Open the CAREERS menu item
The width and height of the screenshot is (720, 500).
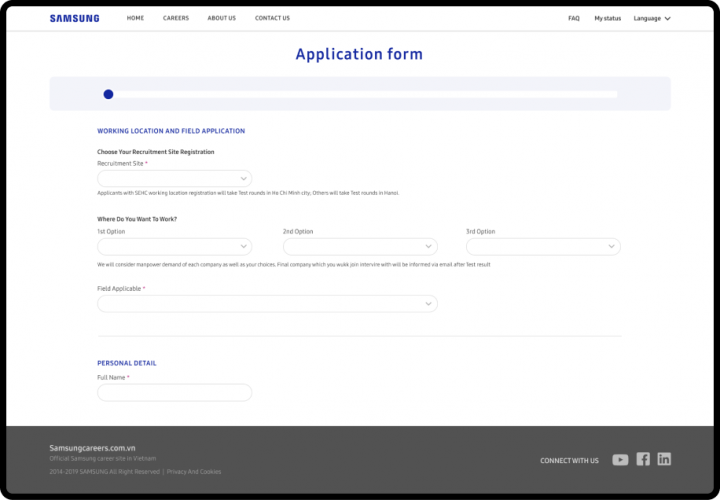(176, 18)
